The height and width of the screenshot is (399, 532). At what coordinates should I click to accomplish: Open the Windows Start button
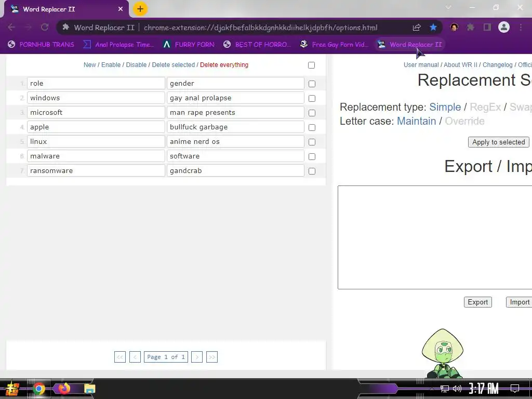pyautogui.click(x=12, y=389)
